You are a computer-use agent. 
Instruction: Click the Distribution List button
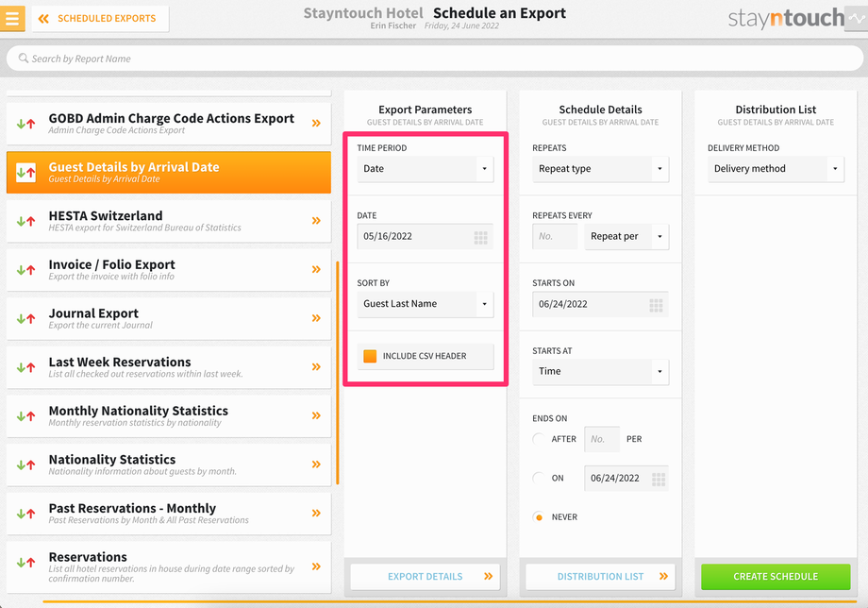601,577
